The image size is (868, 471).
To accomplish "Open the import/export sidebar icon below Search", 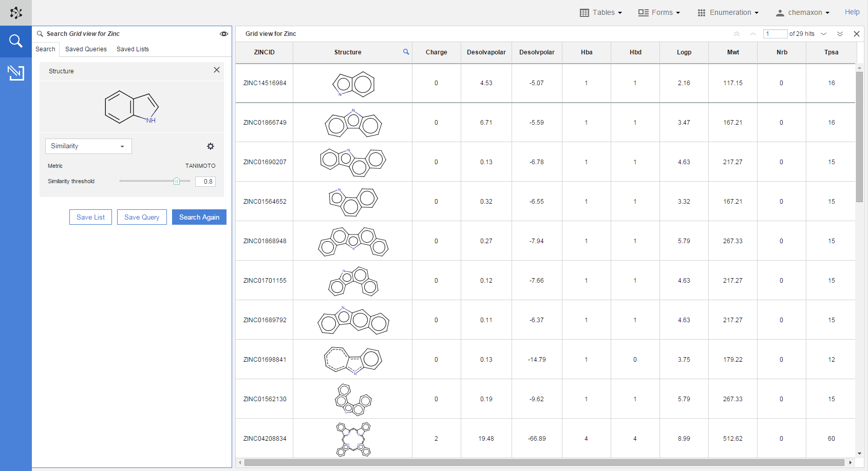I will pos(16,73).
